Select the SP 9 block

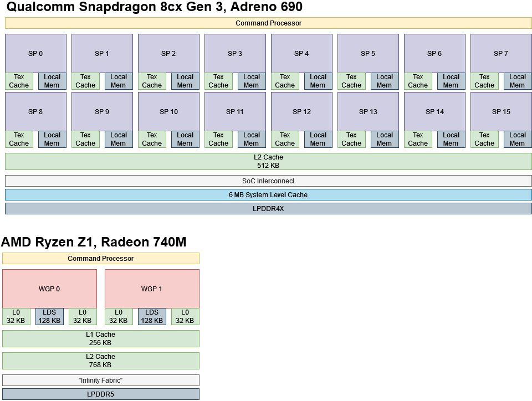[102, 111]
